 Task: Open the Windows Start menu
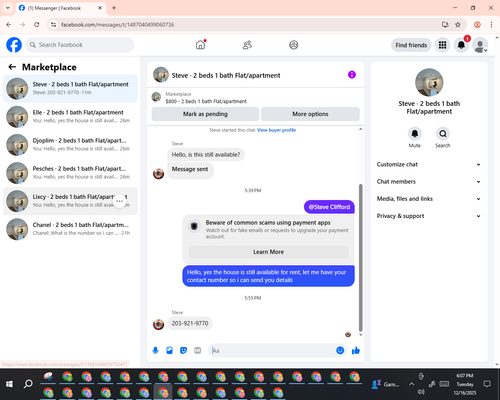(x=9, y=384)
